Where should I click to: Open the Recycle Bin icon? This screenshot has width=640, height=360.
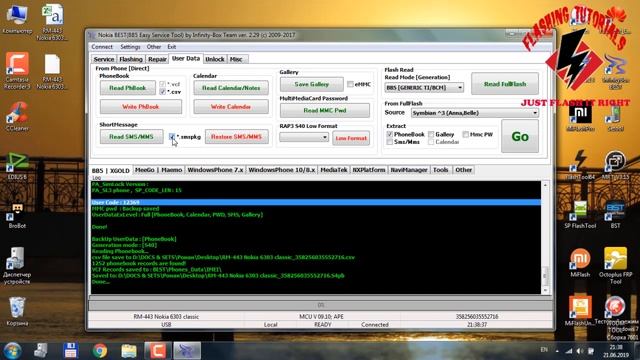[17, 311]
